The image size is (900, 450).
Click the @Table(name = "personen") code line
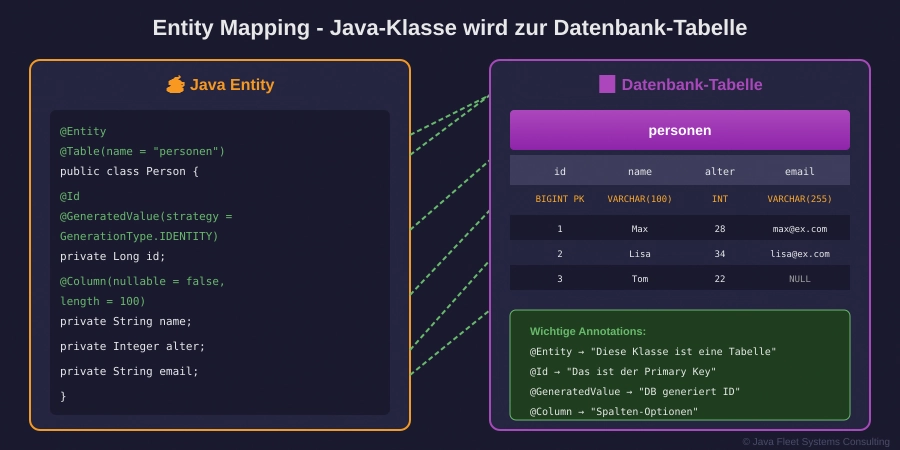click(142, 151)
